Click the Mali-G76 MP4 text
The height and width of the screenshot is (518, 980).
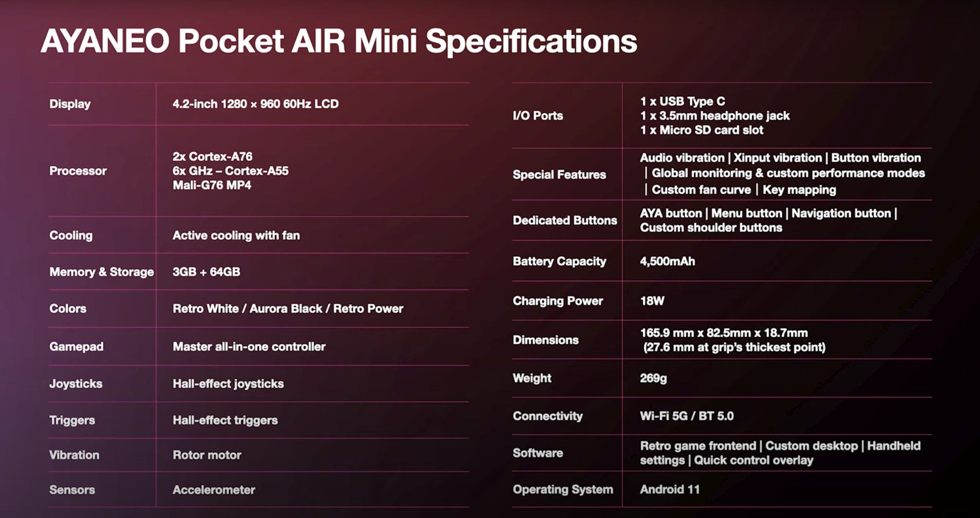(212, 185)
